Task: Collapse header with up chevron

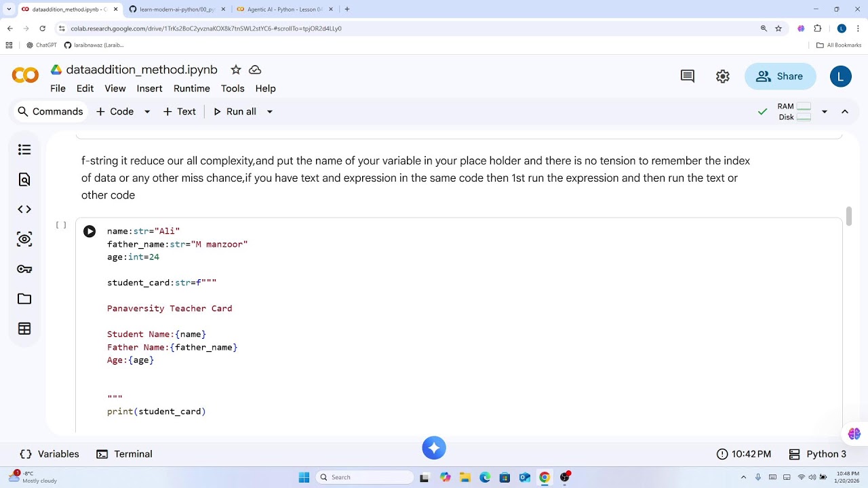Action: point(845,112)
